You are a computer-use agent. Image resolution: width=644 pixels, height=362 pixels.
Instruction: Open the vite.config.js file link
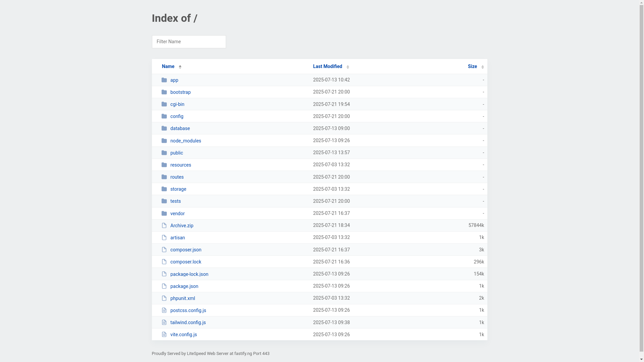pos(183,335)
